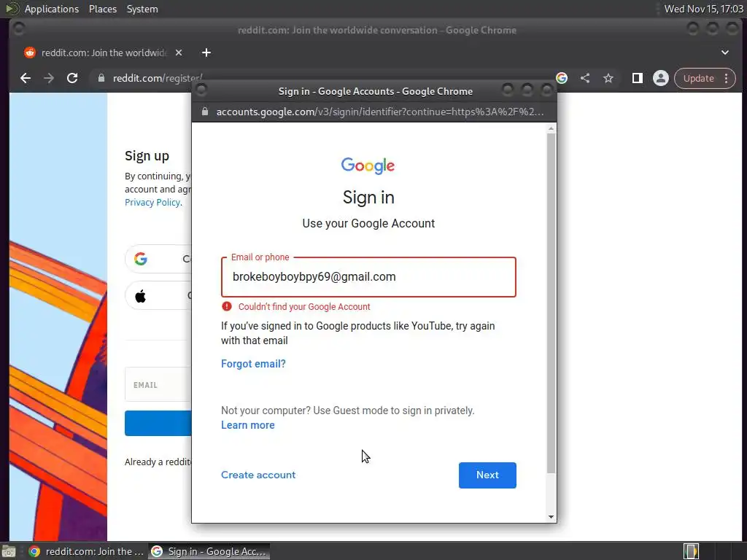Close the reddit.com tab

click(179, 52)
